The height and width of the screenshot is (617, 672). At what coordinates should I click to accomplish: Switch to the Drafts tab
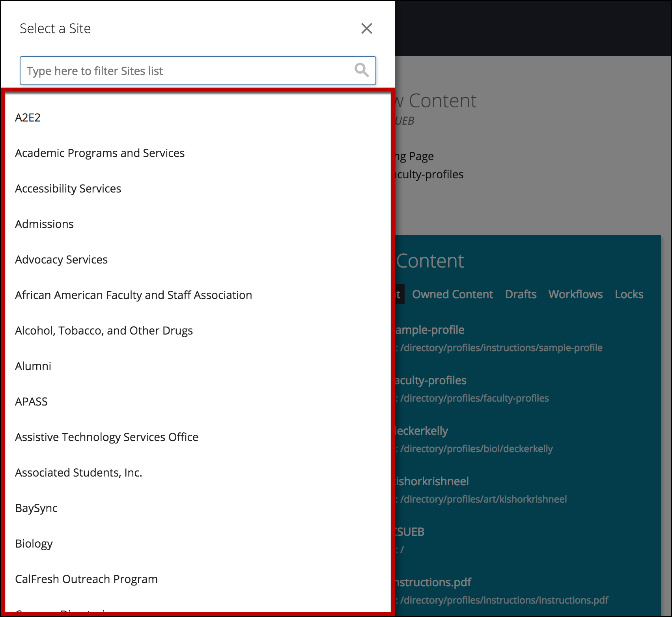click(x=521, y=294)
